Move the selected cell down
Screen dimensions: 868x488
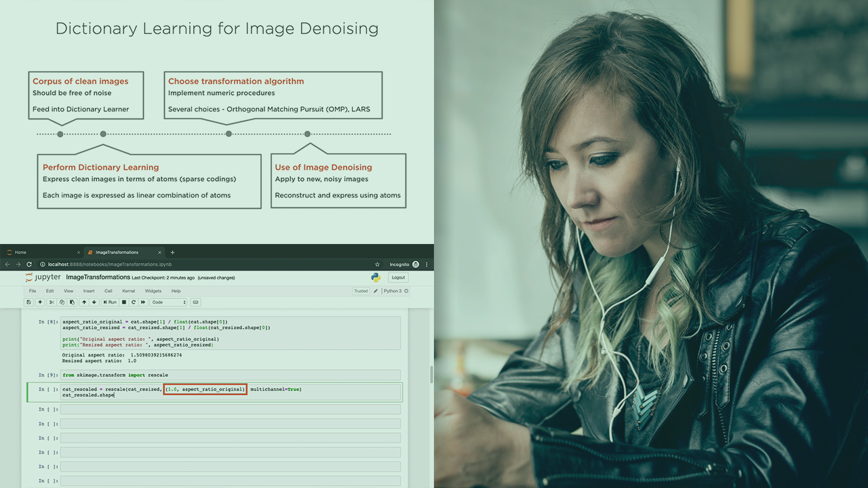[94, 302]
